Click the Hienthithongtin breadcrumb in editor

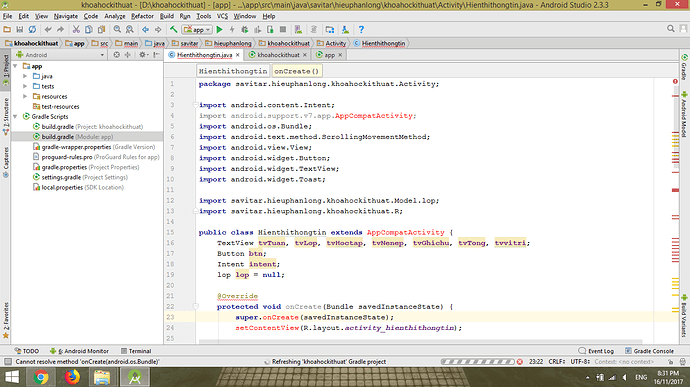click(233, 71)
